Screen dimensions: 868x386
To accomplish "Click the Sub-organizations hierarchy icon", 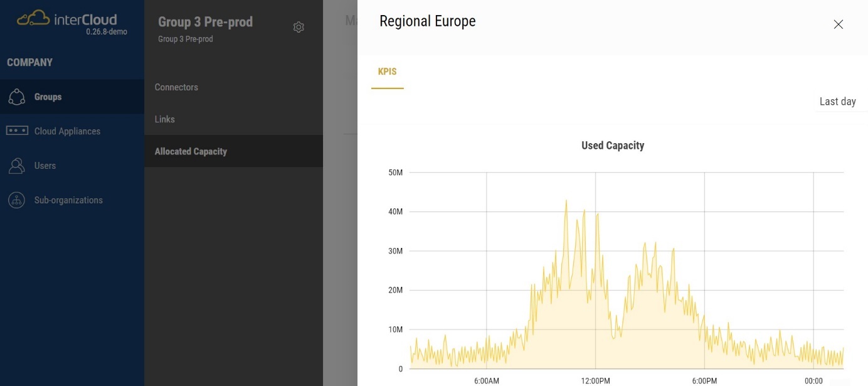I will (16, 200).
